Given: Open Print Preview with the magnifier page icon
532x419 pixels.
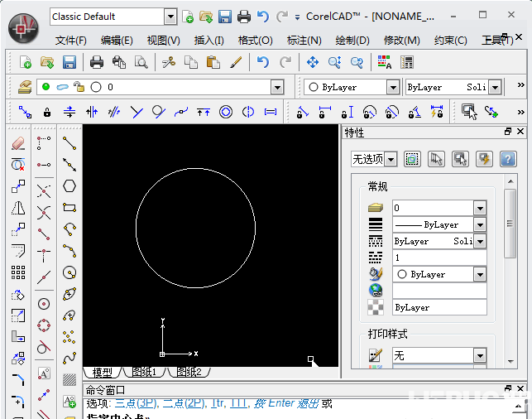Looking at the screenshot, I should (141, 62).
